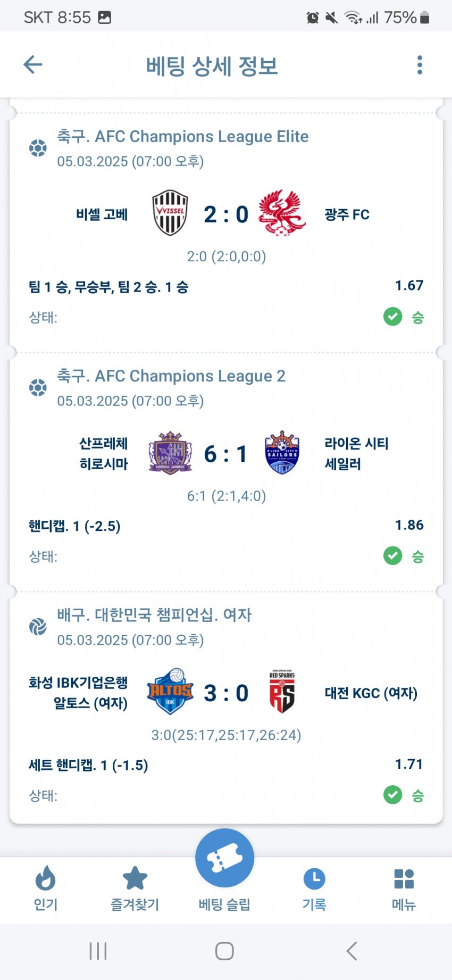Image resolution: width=452 pixels, height=980 pixels.
Task: Tap the green win checkmark for the 1.67 bet
Action: [x=392, y=317]
